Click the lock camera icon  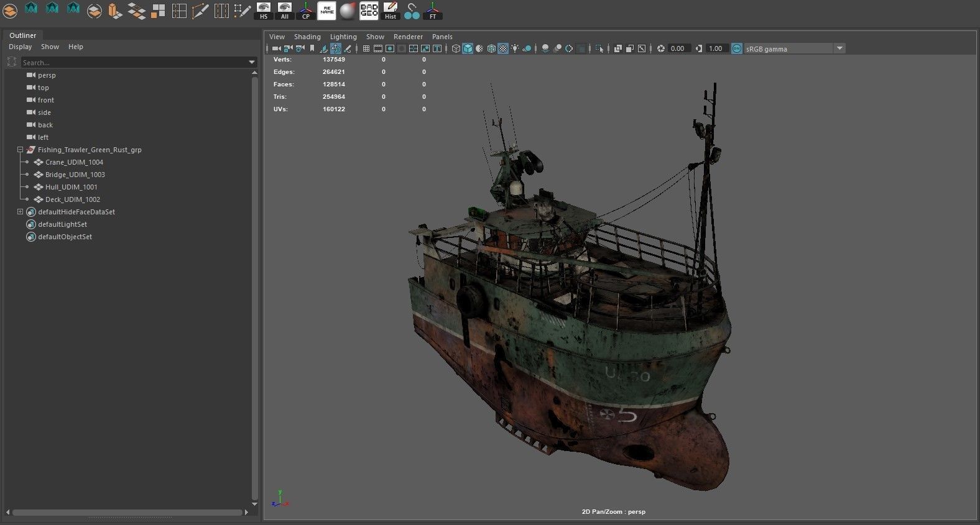(x=288, y=48)
